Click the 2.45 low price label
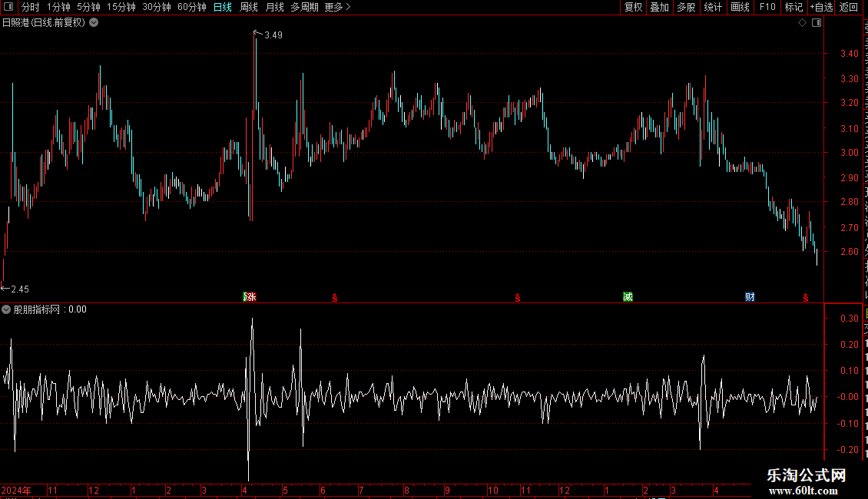The image size is (868, 499). (20, 289)
